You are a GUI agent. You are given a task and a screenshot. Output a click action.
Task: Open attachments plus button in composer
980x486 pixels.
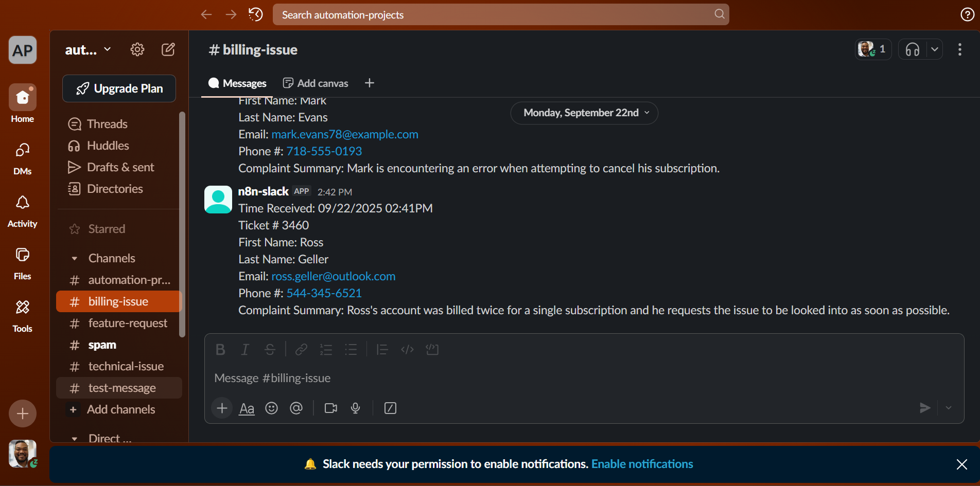pyautogui.click(x=222, y=408)
